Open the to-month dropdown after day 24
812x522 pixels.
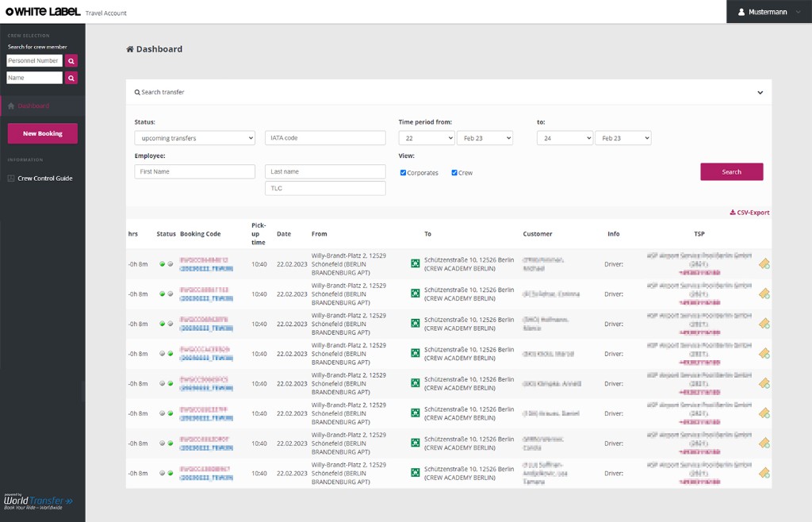click(x=623, y=138)
